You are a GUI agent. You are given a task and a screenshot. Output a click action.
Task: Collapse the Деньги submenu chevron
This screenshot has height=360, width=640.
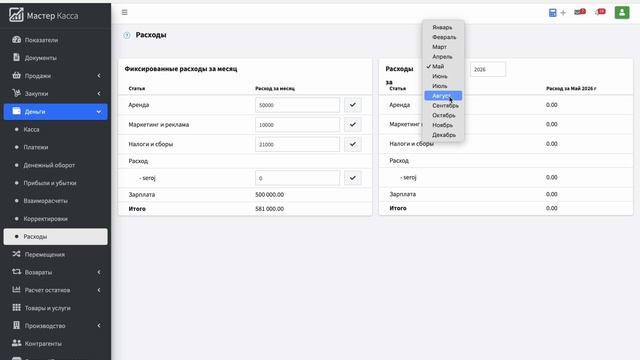[x=99, y=112]
